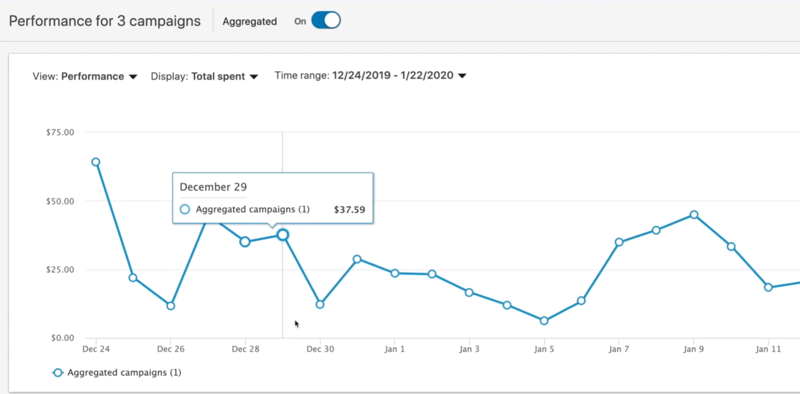
Task: Toggle the Aggregated switch off
Action: pos(326,21)
